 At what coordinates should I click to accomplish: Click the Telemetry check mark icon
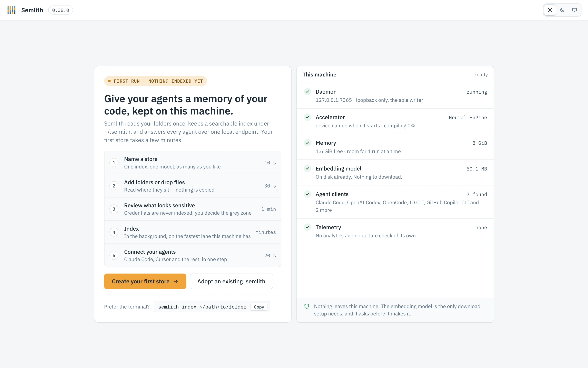pyautogui.click(x=307, y=227)
